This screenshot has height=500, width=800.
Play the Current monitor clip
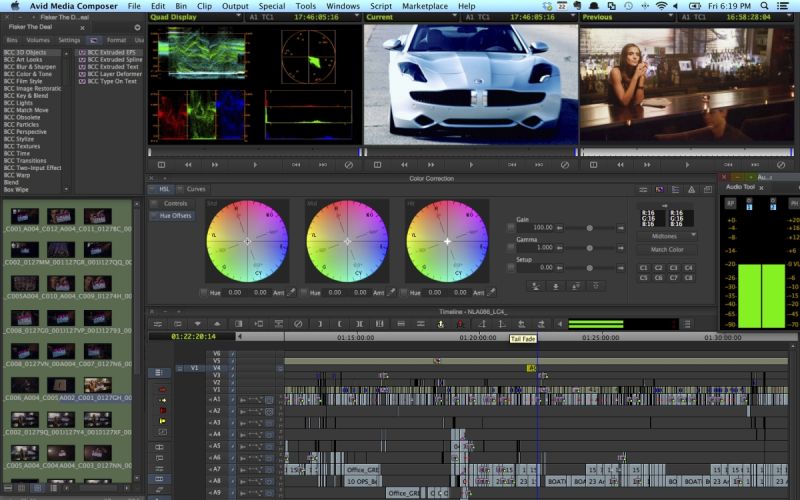471,165
